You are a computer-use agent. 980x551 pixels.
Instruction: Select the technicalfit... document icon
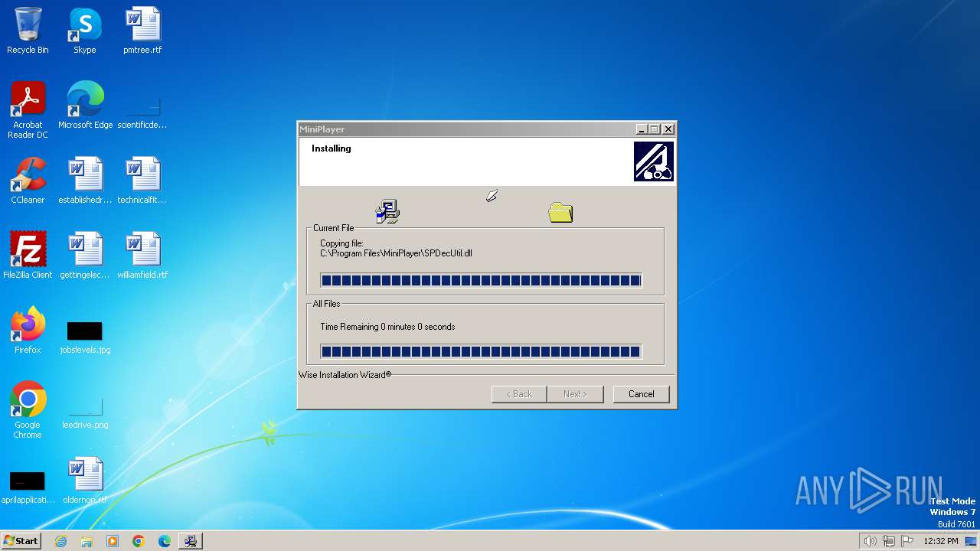(142, 181)
